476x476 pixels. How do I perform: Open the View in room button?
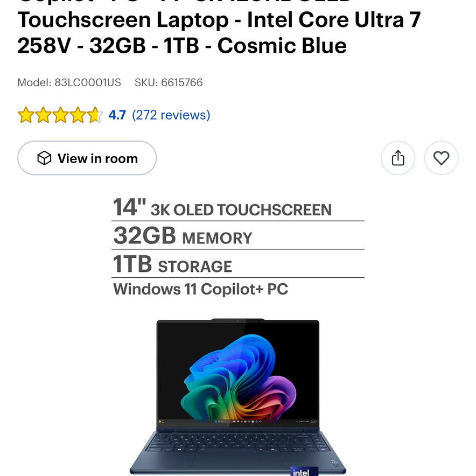tap(87, 158)
